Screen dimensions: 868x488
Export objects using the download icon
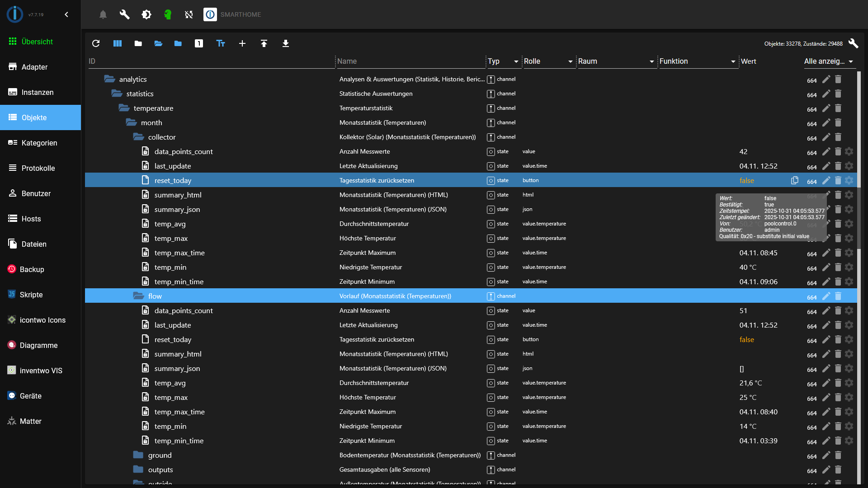[x=286, y=43]
